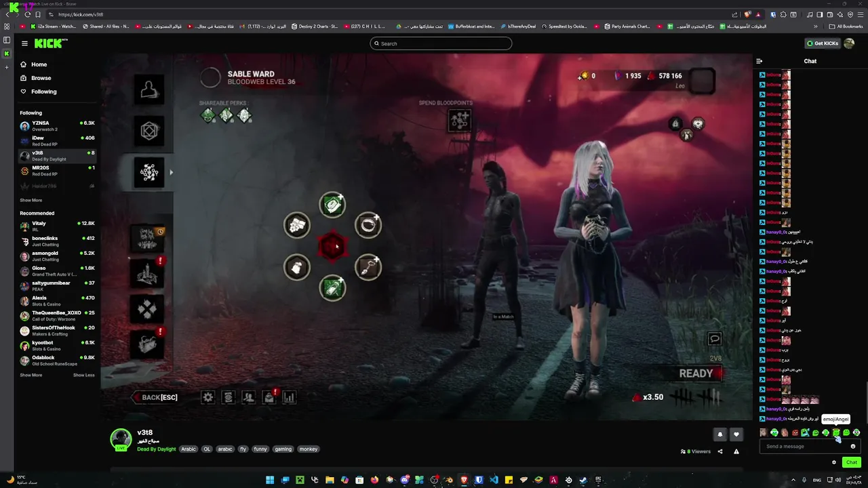This screenshot has width=868, height=488.
Task: Open the game crossed-tools icon
Action: (x=147, y=309)
